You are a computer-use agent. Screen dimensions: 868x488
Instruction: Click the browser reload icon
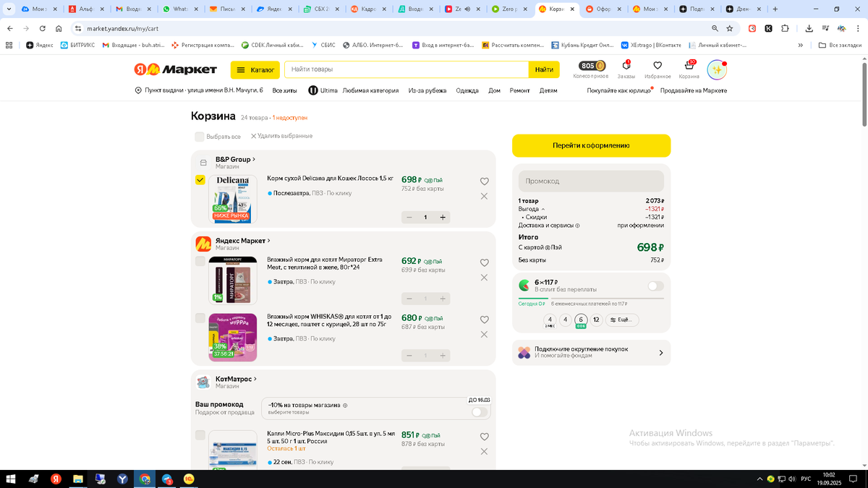(x=43, y=28)
